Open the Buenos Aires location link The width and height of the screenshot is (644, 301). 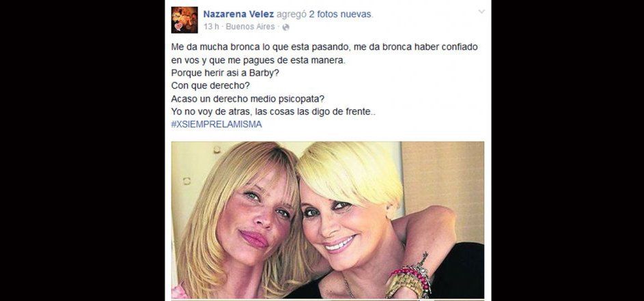click(250, 27)
